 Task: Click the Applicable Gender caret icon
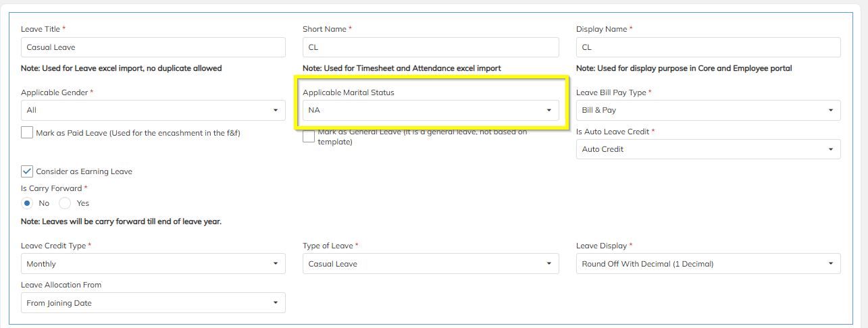276,110
